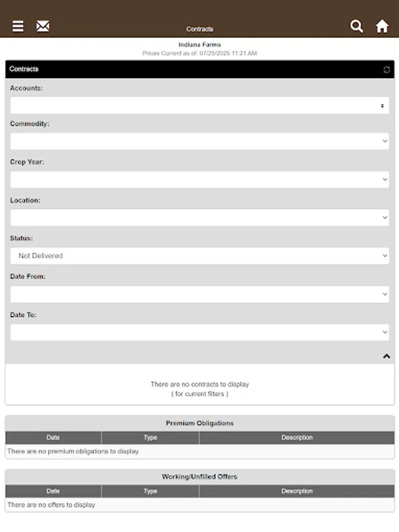Open the Date To selector
The image size is (399, 532).
(x=199, y=332)
